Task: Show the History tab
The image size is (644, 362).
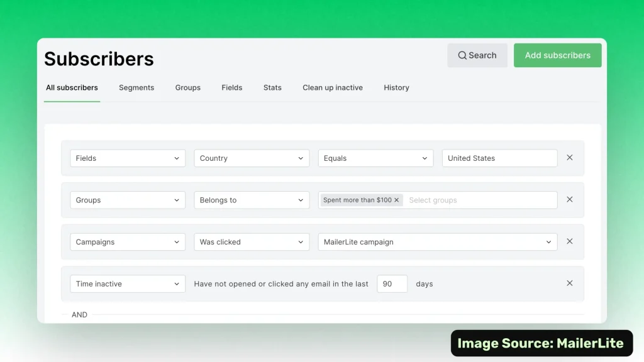Action: [x=396, y=87]
